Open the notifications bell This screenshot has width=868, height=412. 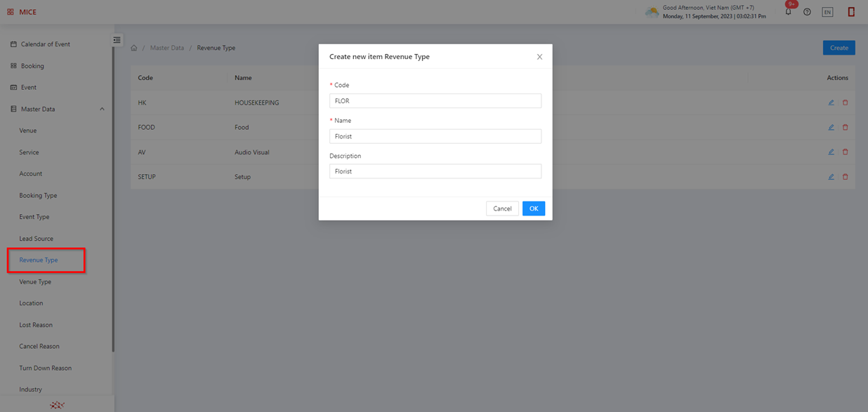point(788,12)
